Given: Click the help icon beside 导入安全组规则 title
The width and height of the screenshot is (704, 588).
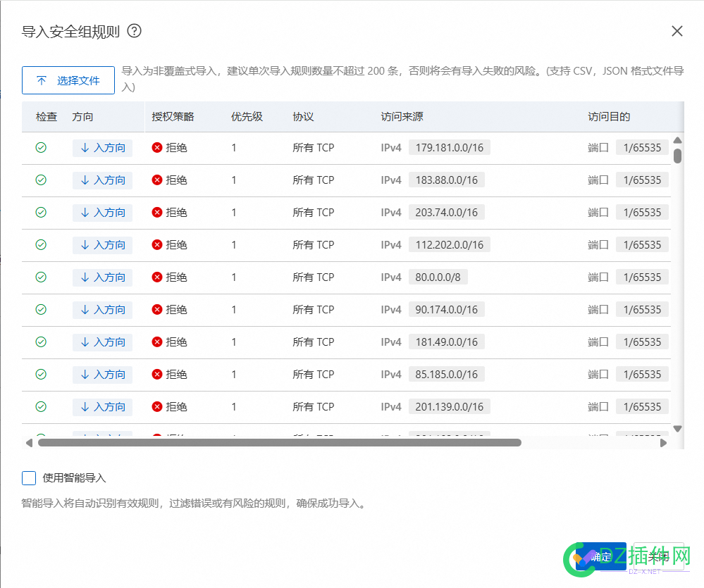Looking at the screenshot, I should click(x=136, y=31).
